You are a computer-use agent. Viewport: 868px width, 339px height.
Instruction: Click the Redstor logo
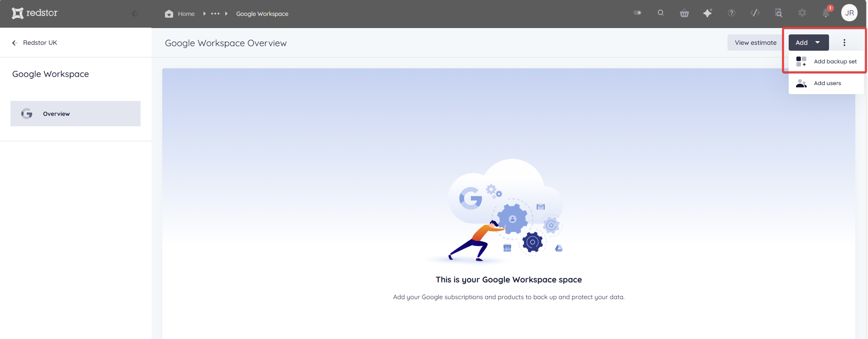pos(35,13)
